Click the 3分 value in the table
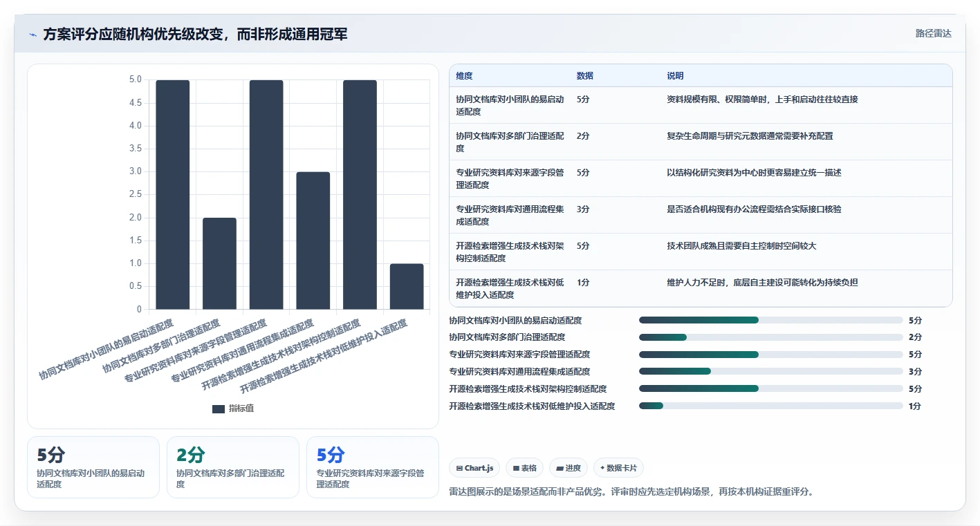The height and width of the screenshot is (526, 980). coord(583,209)
